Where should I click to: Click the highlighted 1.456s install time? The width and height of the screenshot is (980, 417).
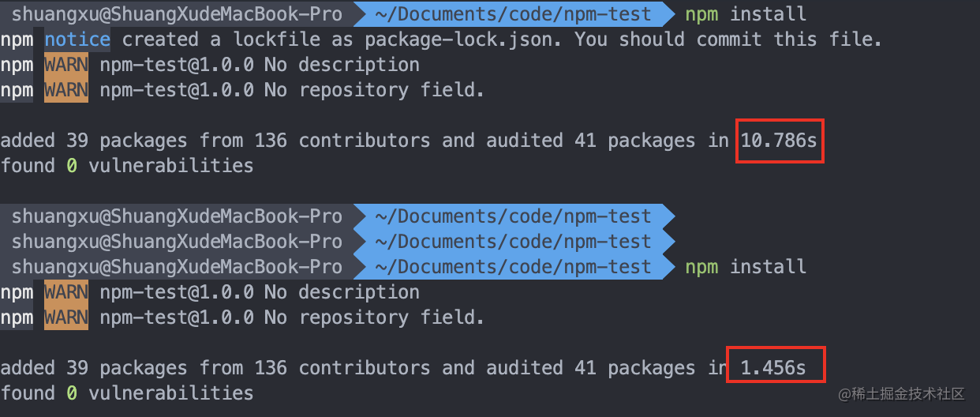(773, 368)
